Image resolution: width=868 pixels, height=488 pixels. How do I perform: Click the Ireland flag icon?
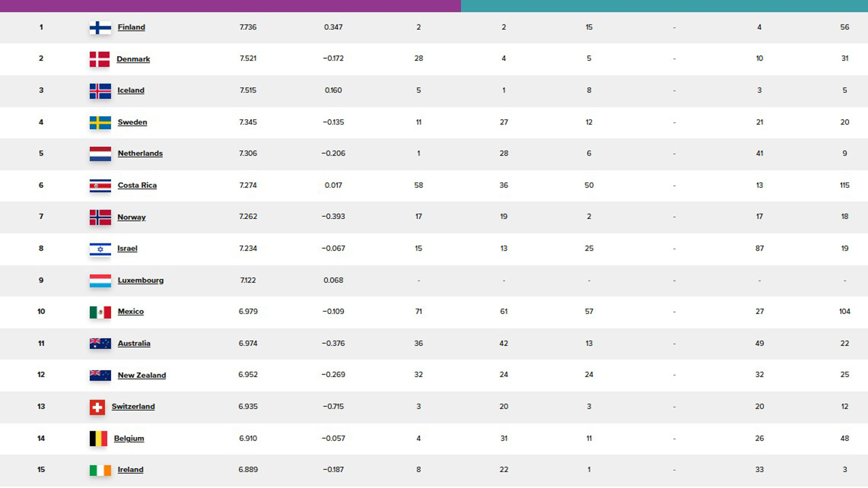pos(100,470)
